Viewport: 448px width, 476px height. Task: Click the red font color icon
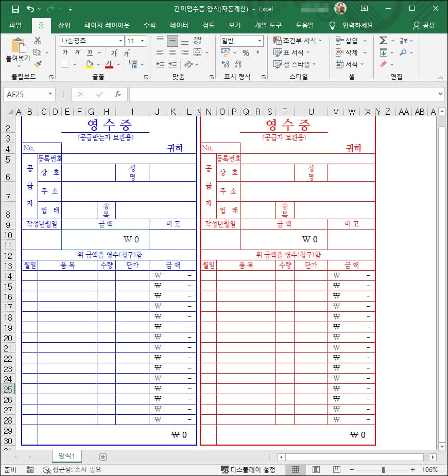pyautogui.click(x=109, y=64)
